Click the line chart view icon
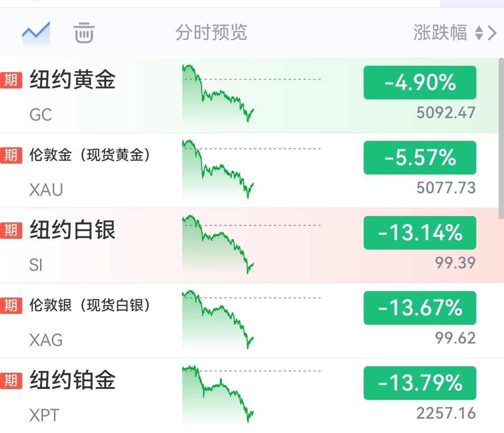Screen dimensions: 504x433 (36, 33)
